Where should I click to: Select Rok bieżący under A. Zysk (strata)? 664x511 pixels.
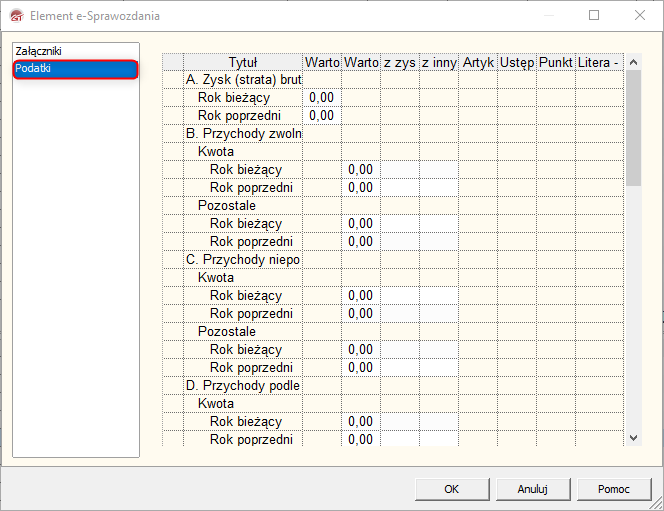(243, 98)
